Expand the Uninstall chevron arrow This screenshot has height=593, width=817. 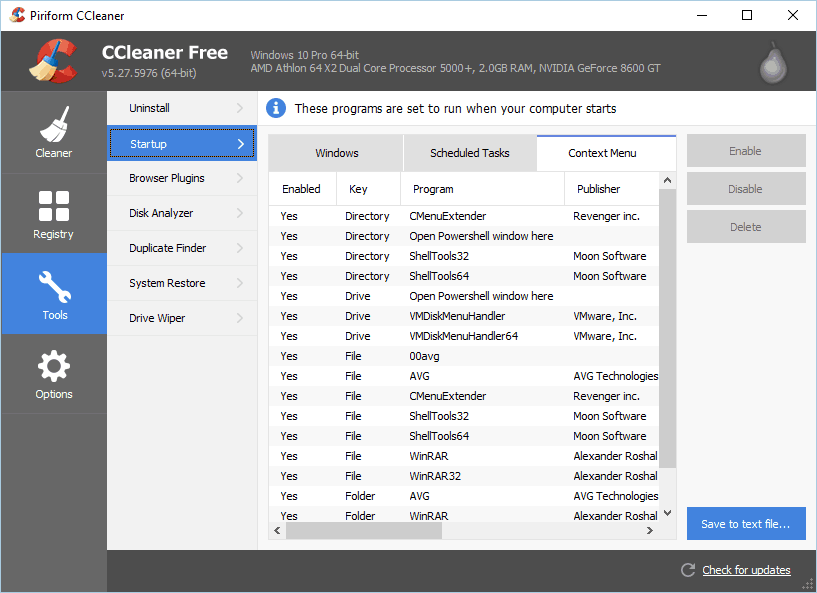pos(240,108)
